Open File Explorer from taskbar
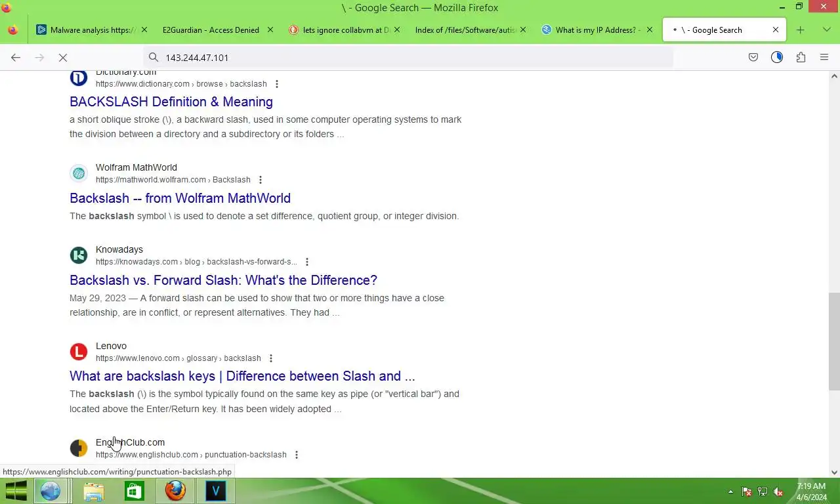The width and height of the screenshot is (840, 504). pyautogui.click(x=94, y=491)
